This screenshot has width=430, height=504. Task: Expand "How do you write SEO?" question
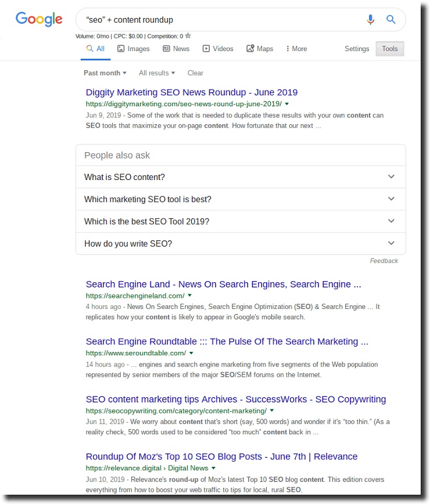point(241,244)
